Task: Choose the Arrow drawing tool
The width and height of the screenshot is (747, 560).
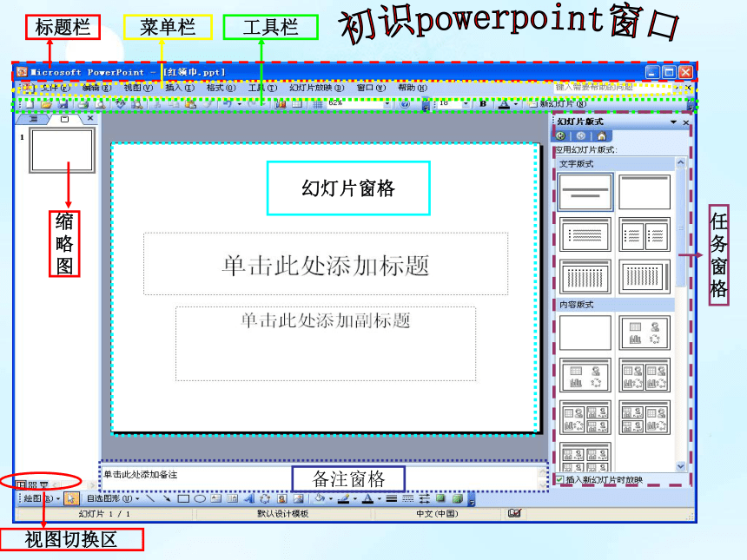Action: (x=167, y=498)
